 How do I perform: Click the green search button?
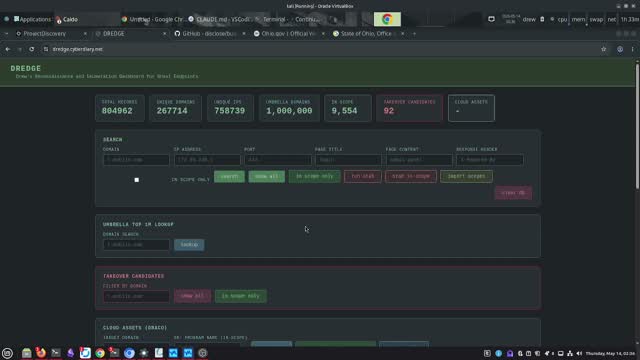point(229,176)
